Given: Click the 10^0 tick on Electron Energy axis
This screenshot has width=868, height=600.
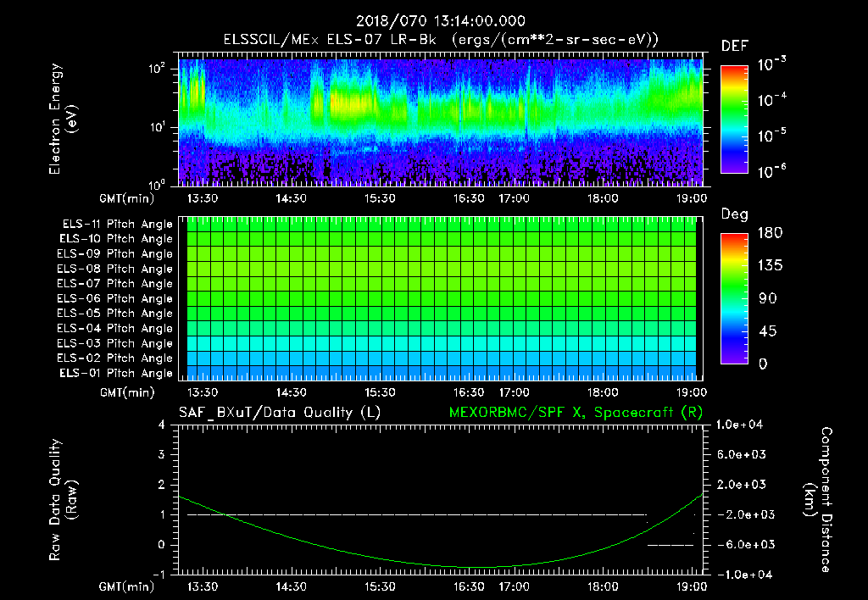Looking at the screenshot, I should (157, 184).
